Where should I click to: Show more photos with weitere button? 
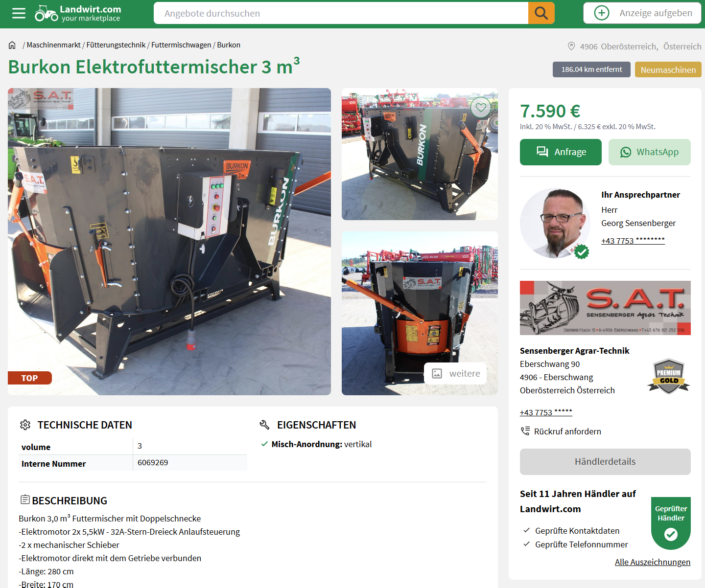pyautogui.click(x=455, y=374)
